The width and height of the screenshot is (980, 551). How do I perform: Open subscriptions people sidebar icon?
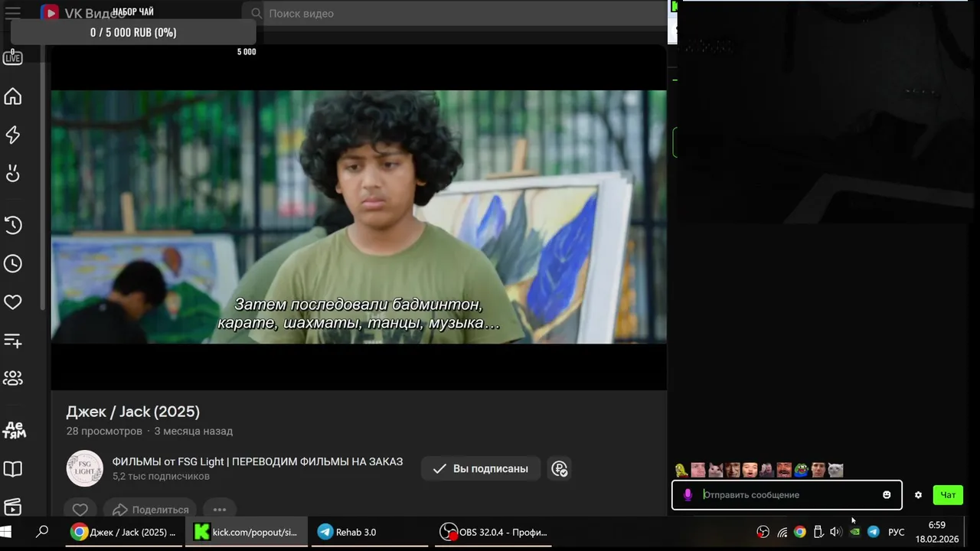coord(12,378)
